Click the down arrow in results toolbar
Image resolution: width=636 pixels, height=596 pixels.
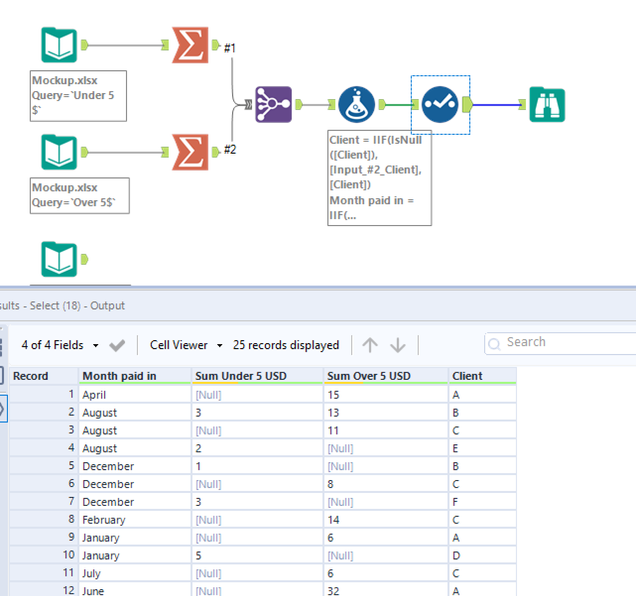(x=398, y=345)
